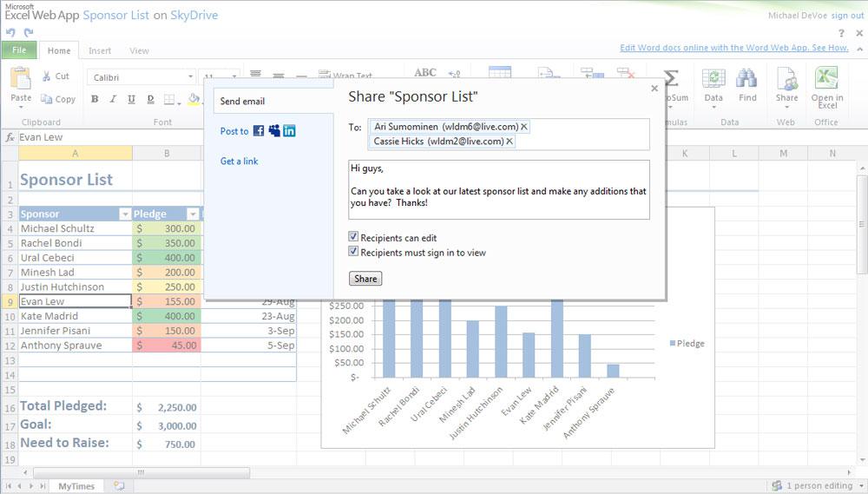
Task: Open the Help question mark
Action: (x=841, y=33)
